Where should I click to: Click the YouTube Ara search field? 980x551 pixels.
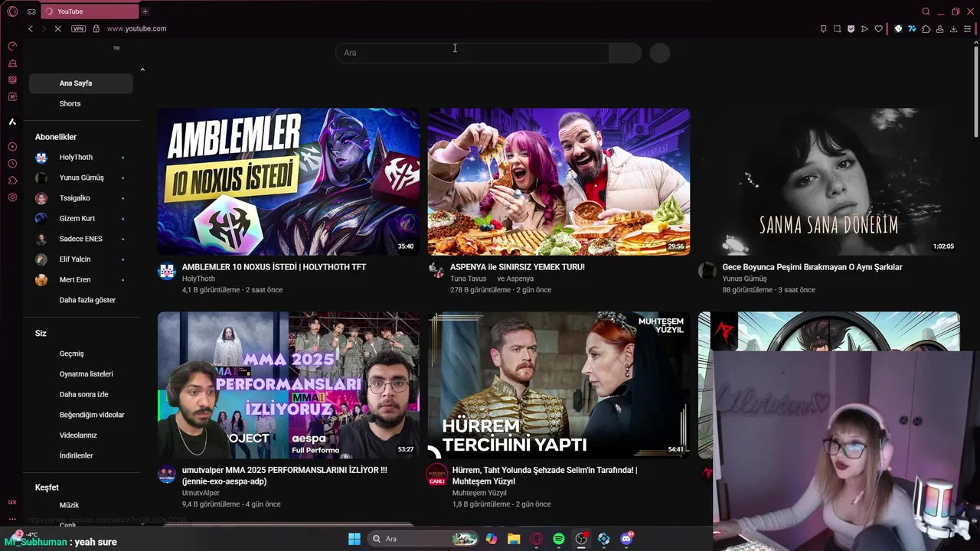472,53
